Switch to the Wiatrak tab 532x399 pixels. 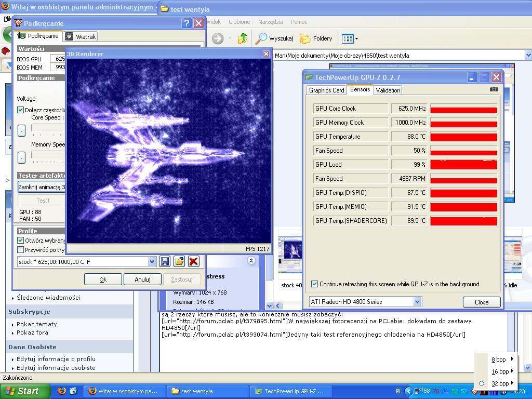click(x=81, y=37)
